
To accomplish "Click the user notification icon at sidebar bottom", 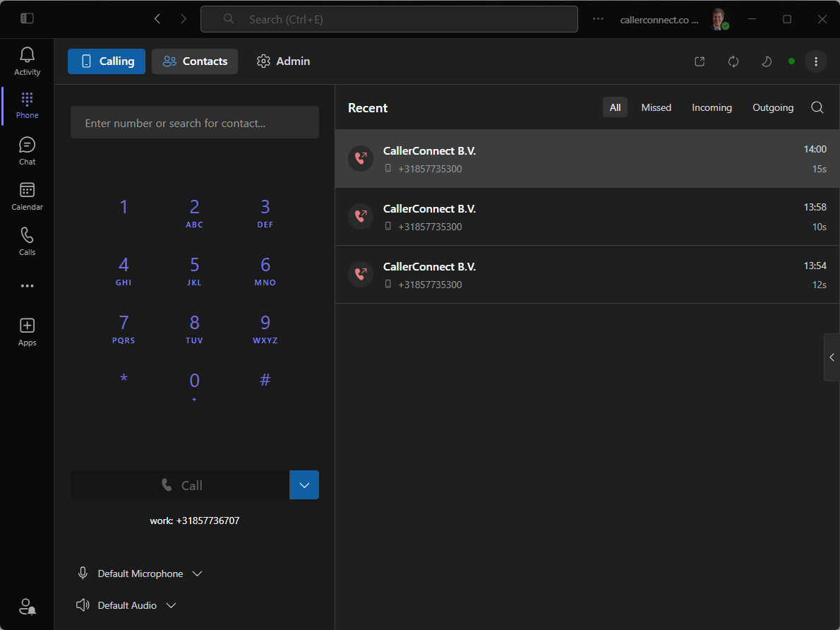I will point(27,607).
